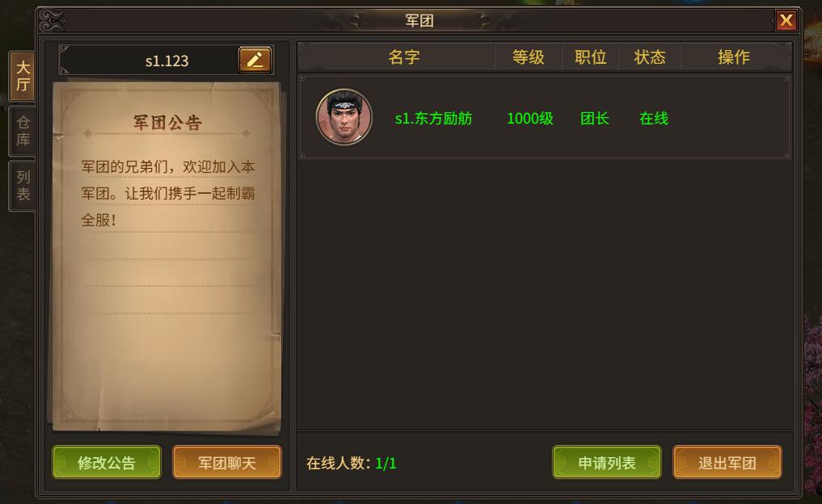Open the 仓库 side tab
822x504 pixels.
pyautogui.click(x=23, y=131)
